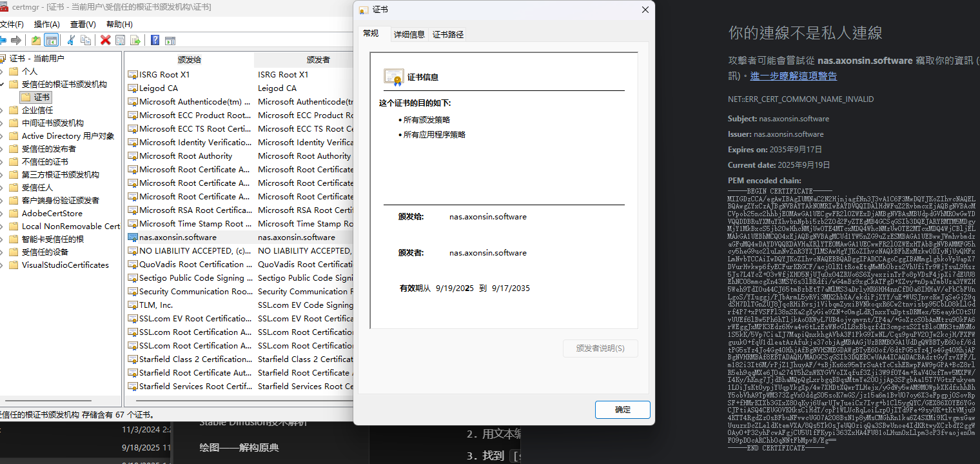Open the 查看(V) menu

click(x=83, y=24)
